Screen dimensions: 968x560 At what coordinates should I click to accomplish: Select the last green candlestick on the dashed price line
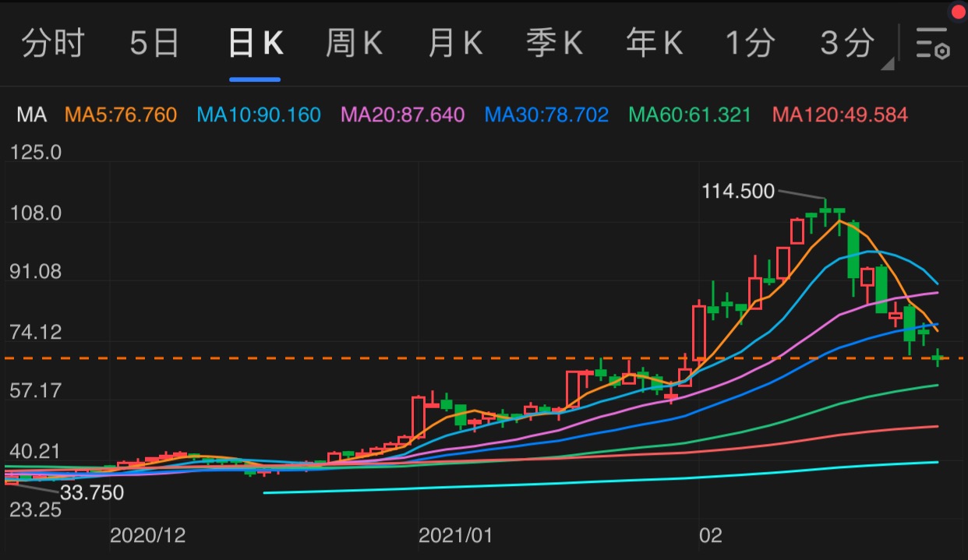(939, 357)
